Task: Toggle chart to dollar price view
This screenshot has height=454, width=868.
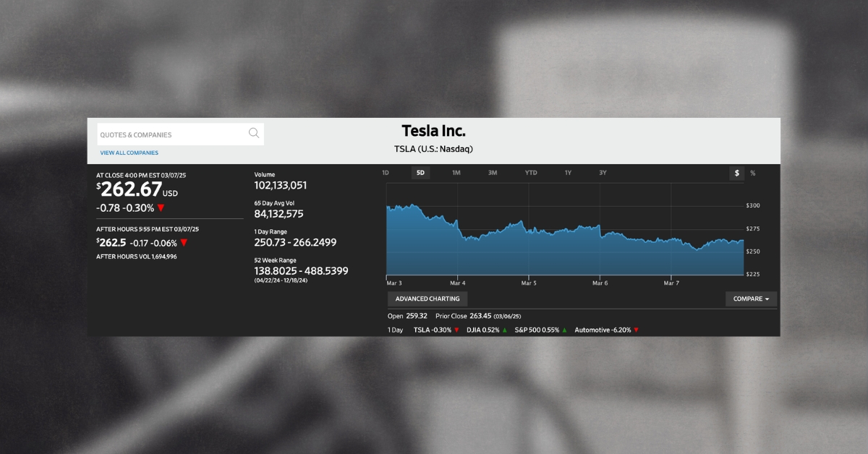Action: pyautogui.click(x=737, y=174)
